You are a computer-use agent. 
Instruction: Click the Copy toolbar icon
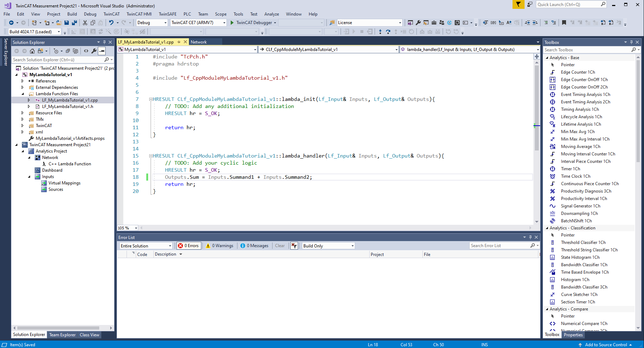coord(93,23)
